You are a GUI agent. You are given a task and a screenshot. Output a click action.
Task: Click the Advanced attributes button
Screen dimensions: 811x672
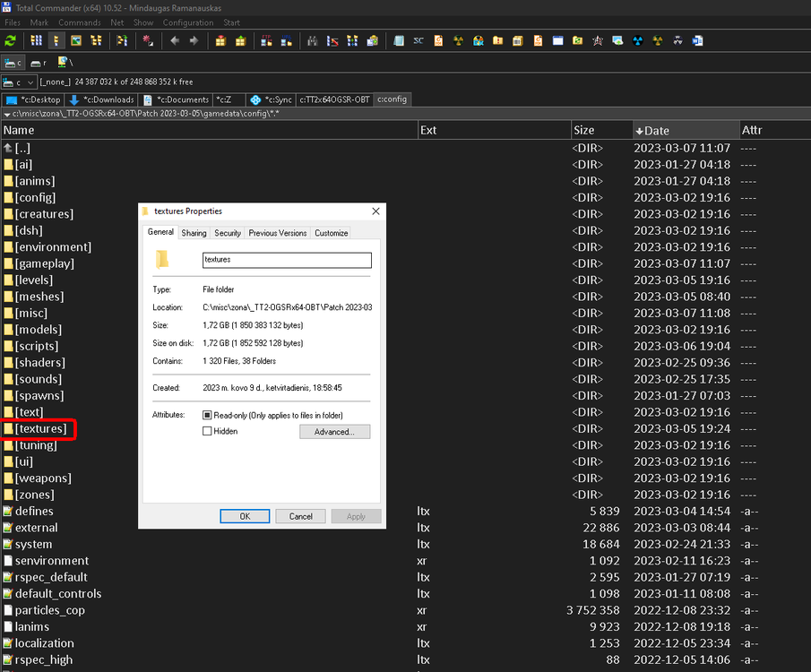point(336,432)
